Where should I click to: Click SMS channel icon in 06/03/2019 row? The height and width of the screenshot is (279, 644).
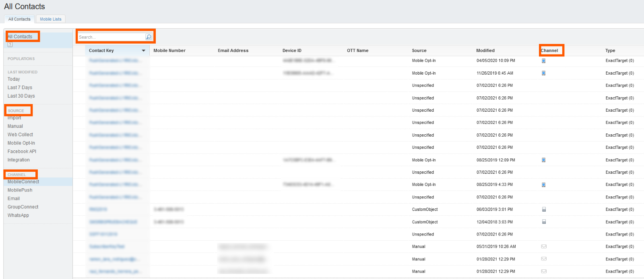click(544, 210)
